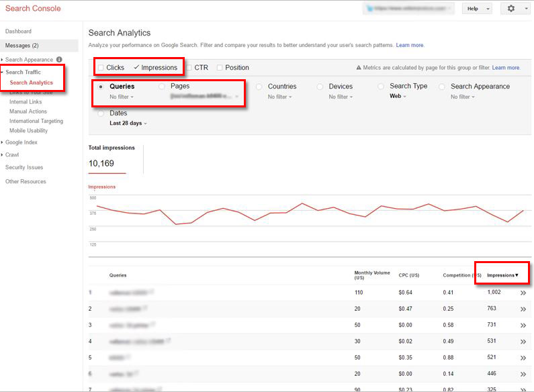Click the Search Appearance info icon

[x=59, y=60]
